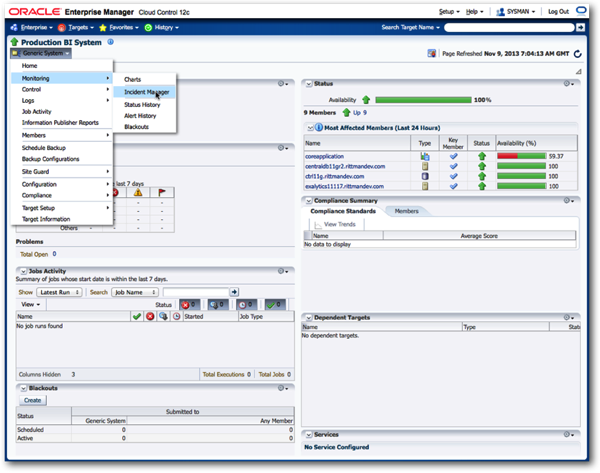Open the Blackouts panel gear options

(283, 388)
